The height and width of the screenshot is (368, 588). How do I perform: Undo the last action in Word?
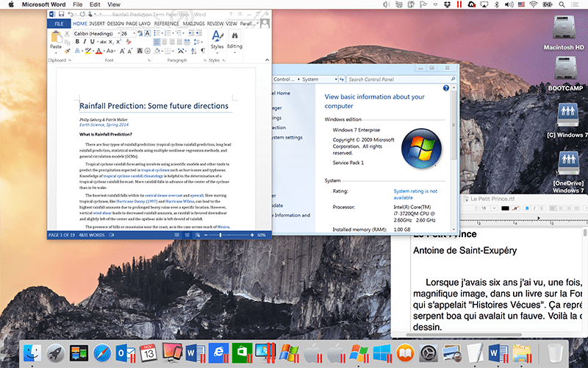[71, 14]
